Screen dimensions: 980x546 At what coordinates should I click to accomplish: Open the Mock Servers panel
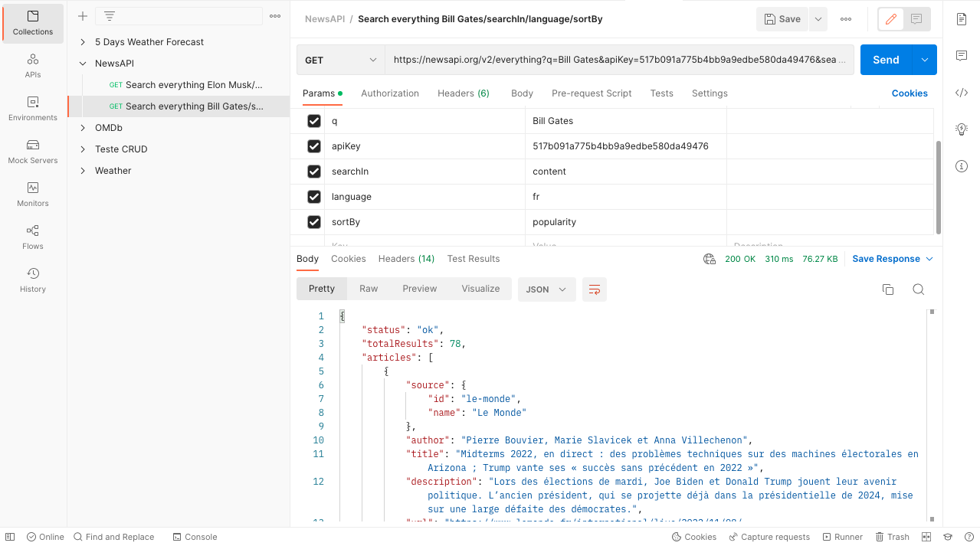point(32,152)
